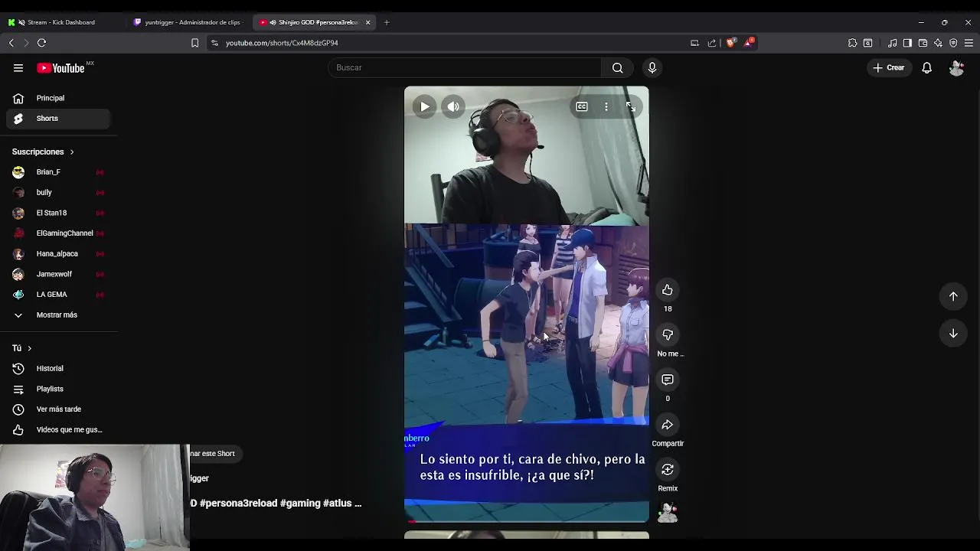980x551 pixels.
Task: Open Videos que me gustan
Action: tap(58, 429)
